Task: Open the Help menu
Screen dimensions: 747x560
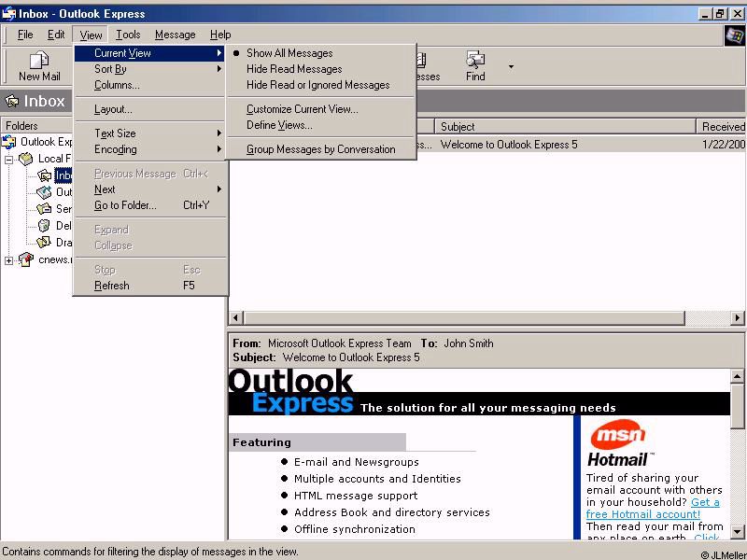Action: pyautogui.click(x=220, y=35)
